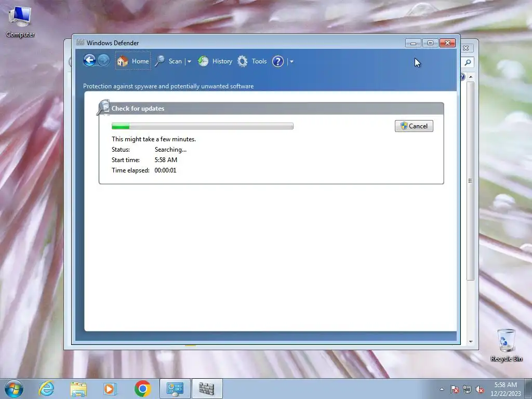Cancel the update check
Image resolution: width=532 pixels, height=399 pixels.
pyautogui.click(x=414, y=126)
